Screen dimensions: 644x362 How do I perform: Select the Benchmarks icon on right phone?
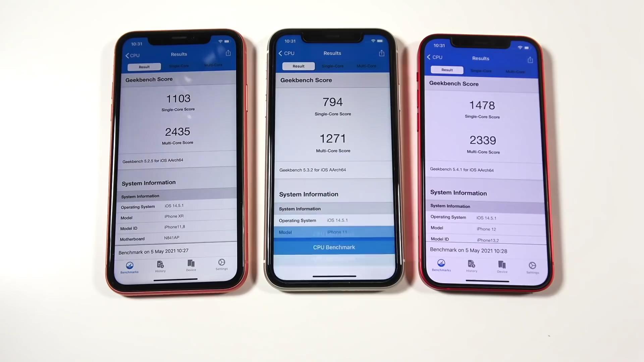coord(441,265)
